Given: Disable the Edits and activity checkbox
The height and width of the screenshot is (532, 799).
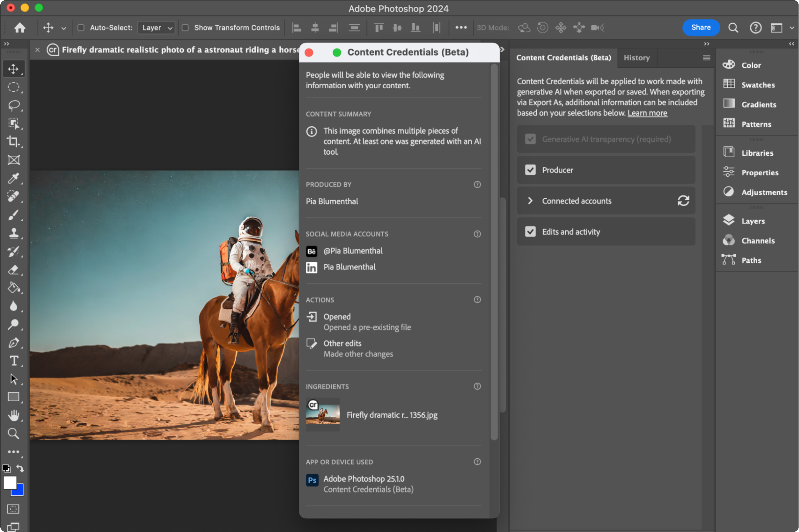Looking at the screenshot, I should click(530, 232).
